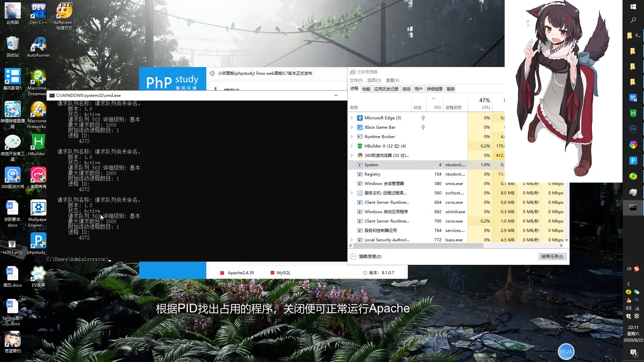
Task: Open the 哔哩哔哩直播姬 desktop icon
Action: tap(13, 115)
